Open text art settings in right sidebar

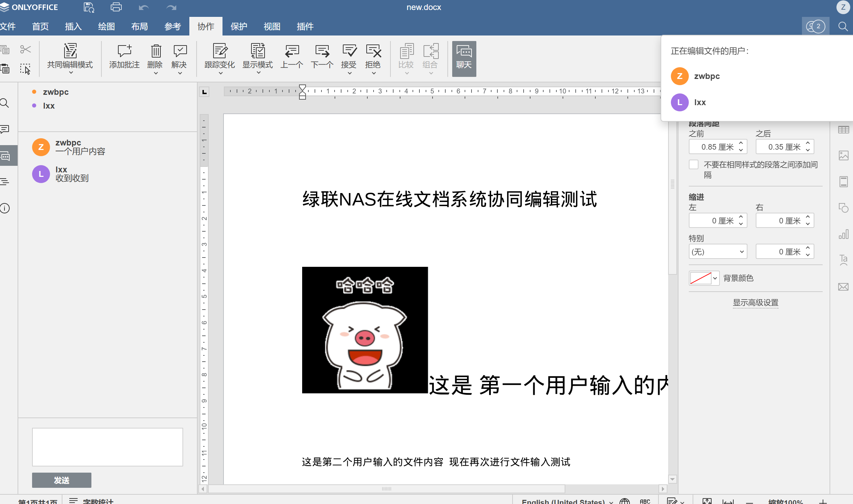point(843,260)
